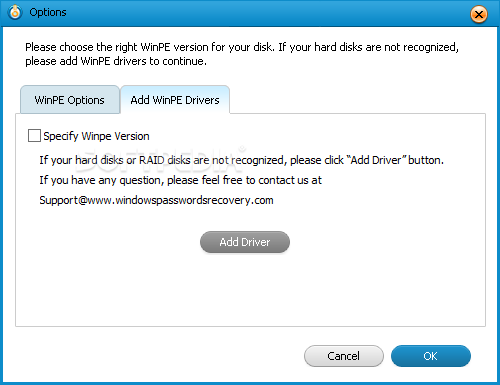Select the Add WinPE Drivers tab
The image size is (500, 385).
[x=175, y=100]
